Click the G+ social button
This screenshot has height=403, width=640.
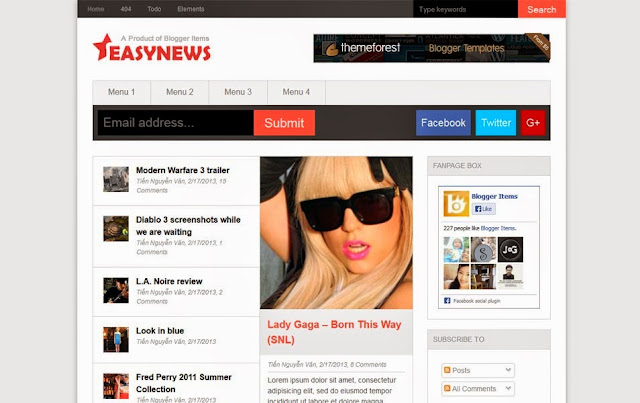click(x=533, y=123)
